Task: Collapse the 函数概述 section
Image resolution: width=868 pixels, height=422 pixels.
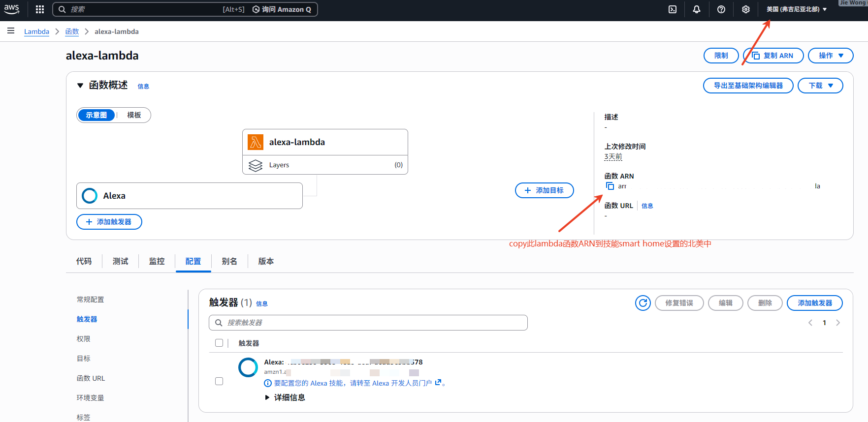Action: pyautogui.click(x=80, y=86)
